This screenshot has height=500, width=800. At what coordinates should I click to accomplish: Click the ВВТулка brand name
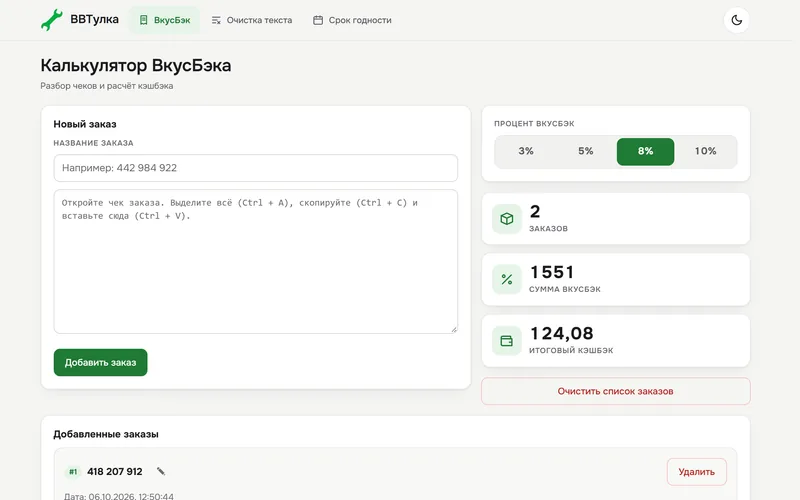click(x=94, y=19)
